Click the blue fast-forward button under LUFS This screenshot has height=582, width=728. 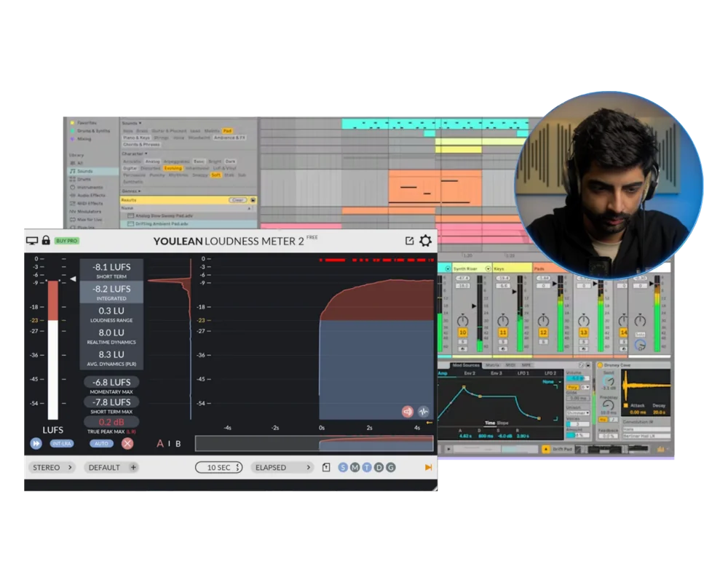tap(36, 444)
